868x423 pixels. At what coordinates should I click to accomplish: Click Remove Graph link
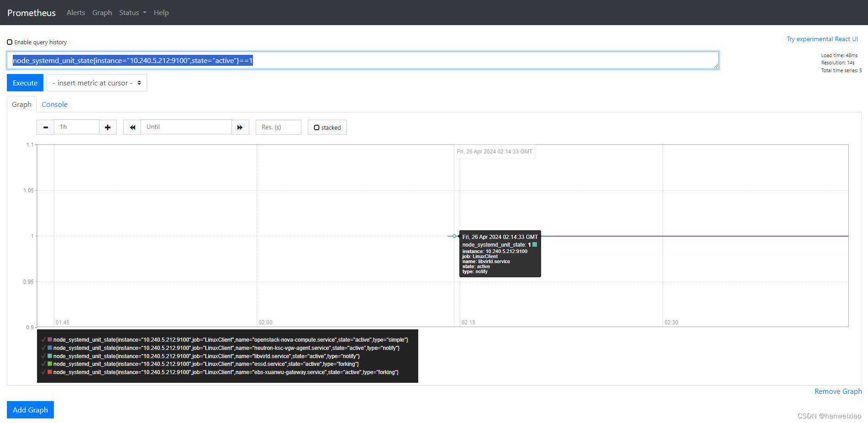click(837, 391)
